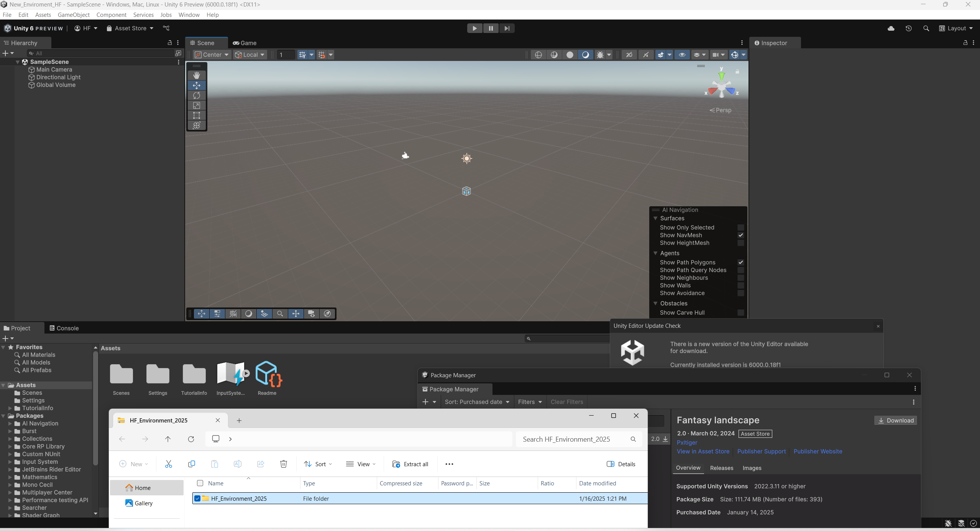Click Publisher Support link
Screen dimensions: 980x531
tap(761, 451)
